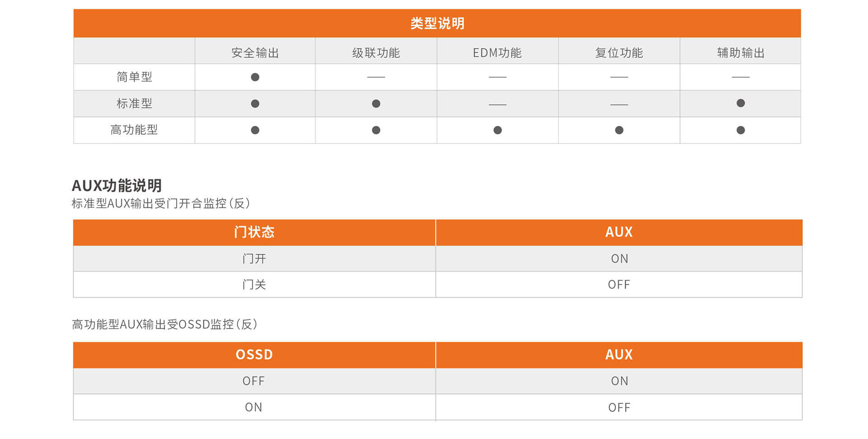This screenshot has height=439, width=868.
Task: Select the 门开 cell
Action: tap(254, 259)
